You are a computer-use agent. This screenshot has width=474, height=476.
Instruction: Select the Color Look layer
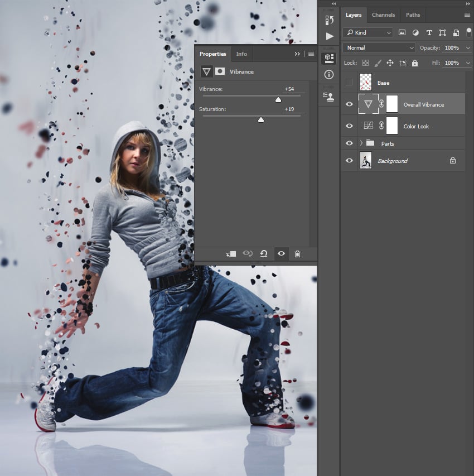416,126
